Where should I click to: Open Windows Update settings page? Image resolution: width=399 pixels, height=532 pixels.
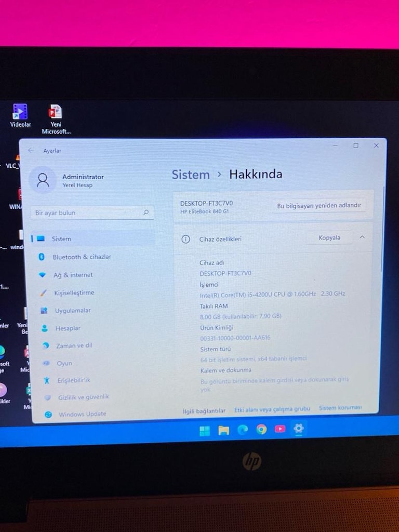pos(83,414)
